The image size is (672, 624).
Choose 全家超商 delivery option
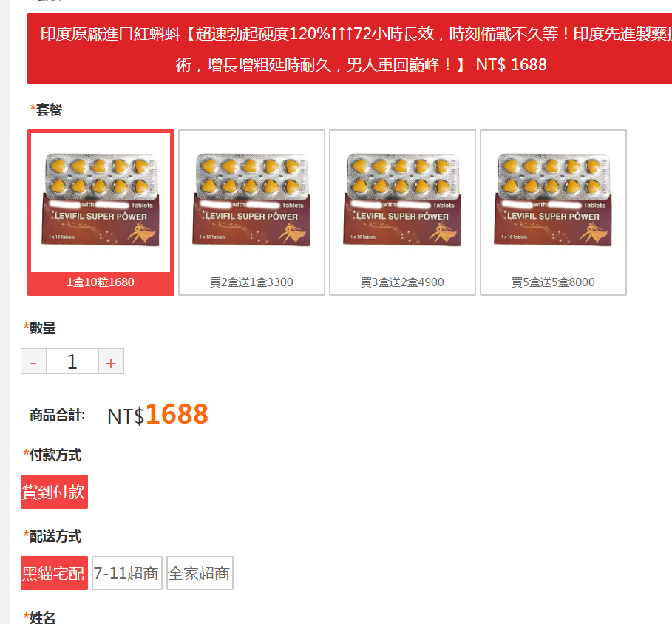point(200,573)
